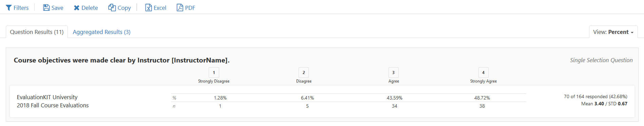Click the 70 of 164 responded summary
The width and height of the screenshot is (644, 126).
(595, 96)
